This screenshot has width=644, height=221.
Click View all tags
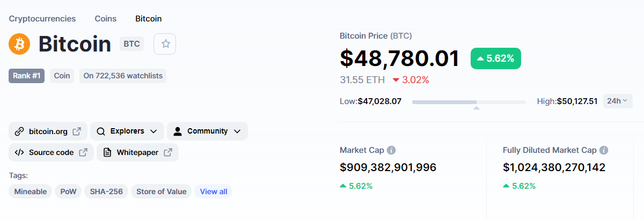click(x=214, y=191)
